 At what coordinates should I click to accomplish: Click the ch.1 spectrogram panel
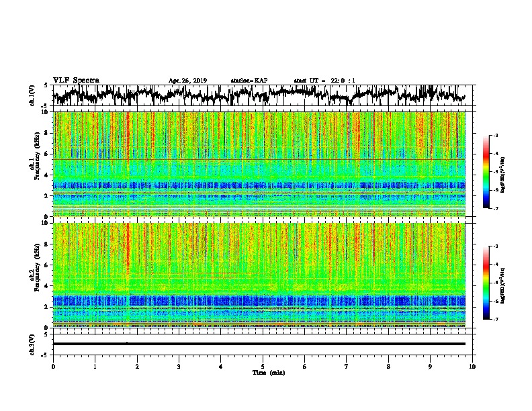pyautogui.click(x=259, y=164)
